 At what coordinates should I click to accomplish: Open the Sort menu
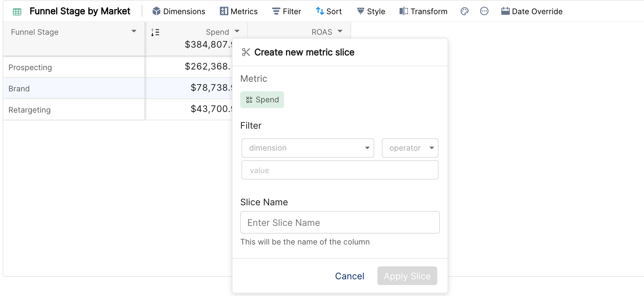coord(329,11)
